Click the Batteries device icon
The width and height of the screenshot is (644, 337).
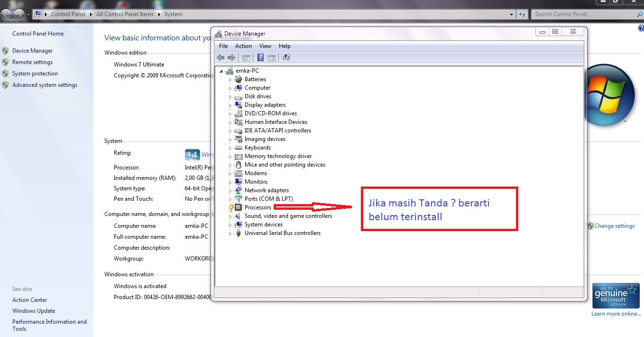pyautogui.click(x=239, y=79)
